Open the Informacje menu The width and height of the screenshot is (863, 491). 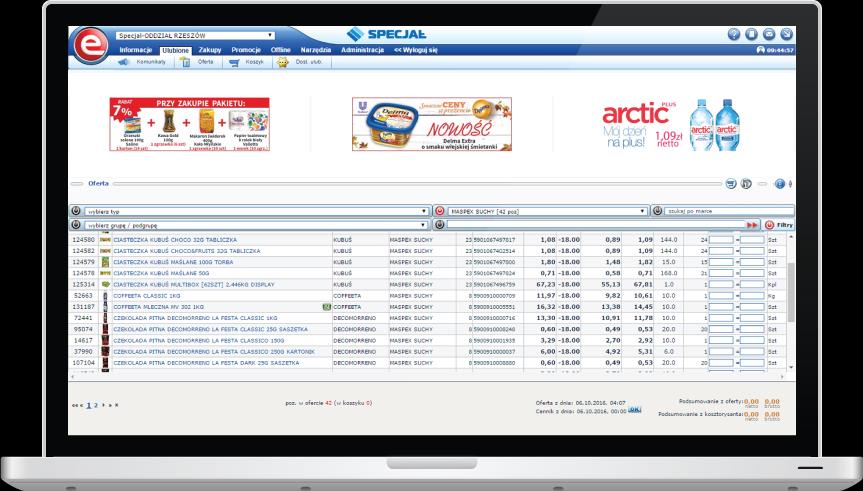[x=135, y=50]
